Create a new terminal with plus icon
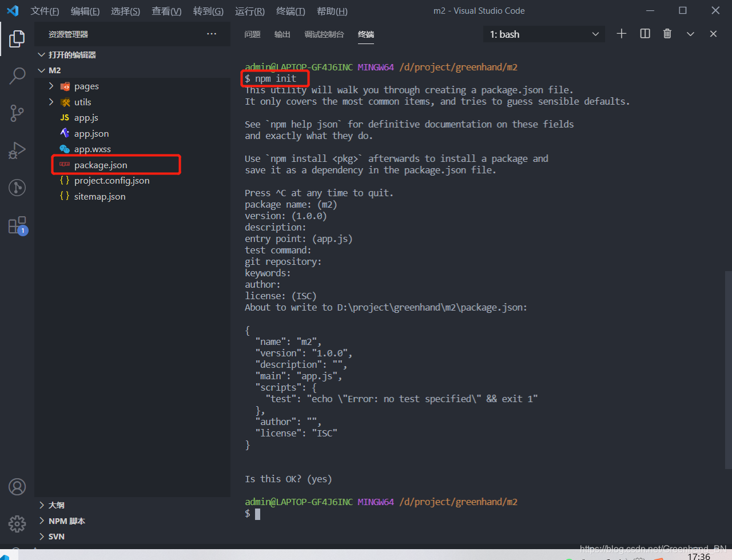The image size is (732, 560). pyautogui.click(x=622, y=34)
